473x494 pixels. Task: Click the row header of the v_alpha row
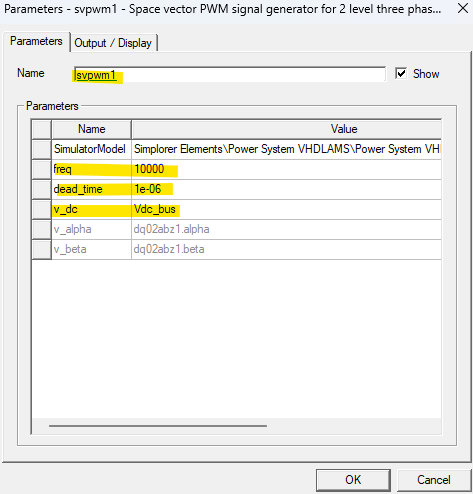click(42, 229)
